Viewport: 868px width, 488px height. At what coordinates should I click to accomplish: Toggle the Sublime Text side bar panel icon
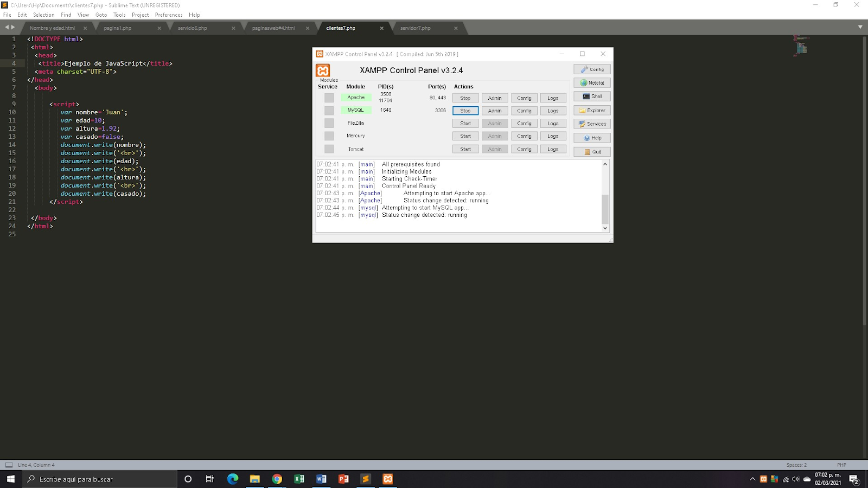point(9,465)
